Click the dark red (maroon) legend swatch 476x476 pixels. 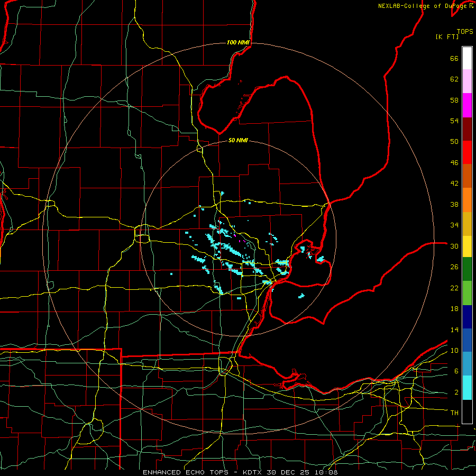click(x=467, y=129)
